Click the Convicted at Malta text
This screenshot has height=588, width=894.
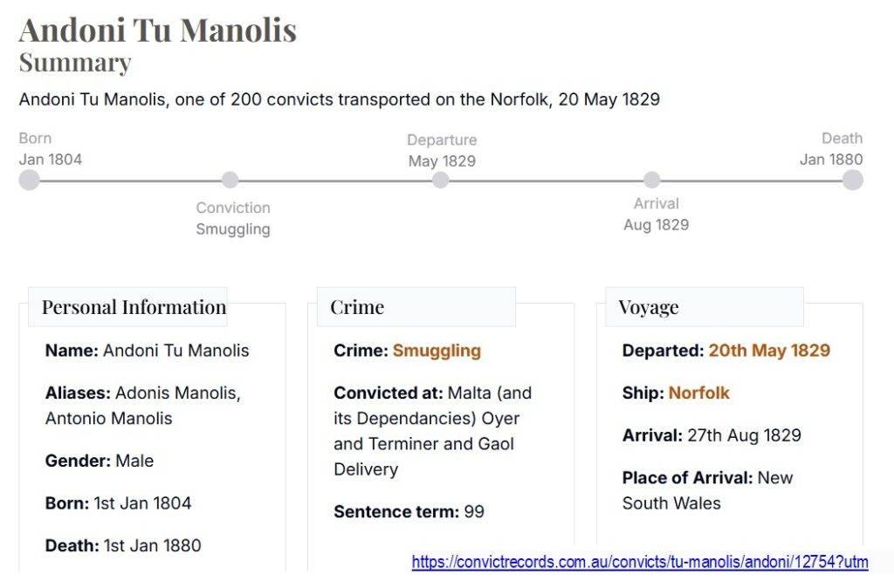tap(433, 431)
